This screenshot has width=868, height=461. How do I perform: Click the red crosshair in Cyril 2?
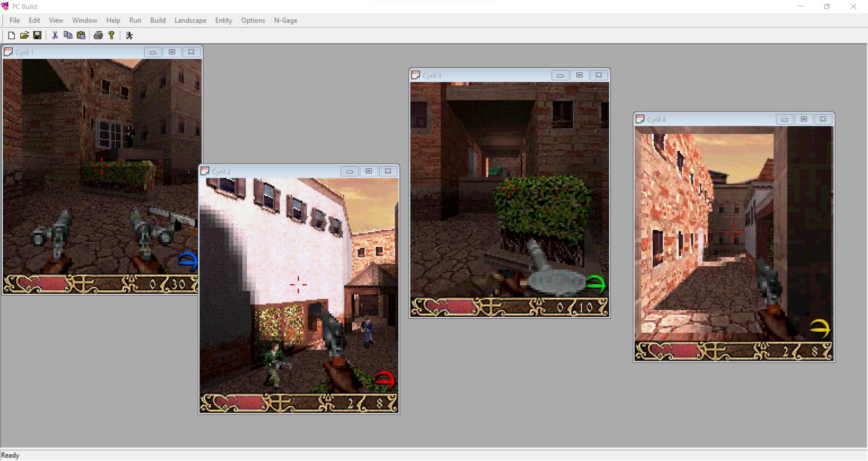click(298, 285)
